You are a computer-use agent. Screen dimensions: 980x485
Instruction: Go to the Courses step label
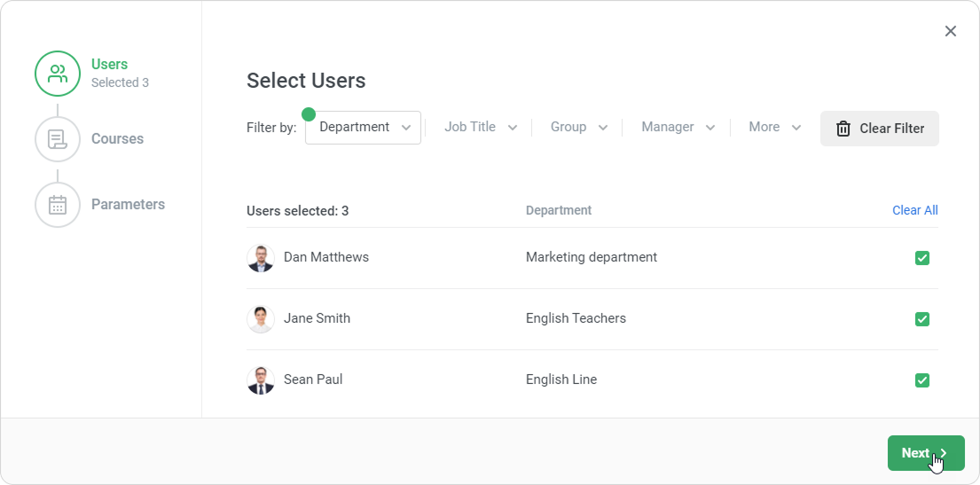point(117,139)
